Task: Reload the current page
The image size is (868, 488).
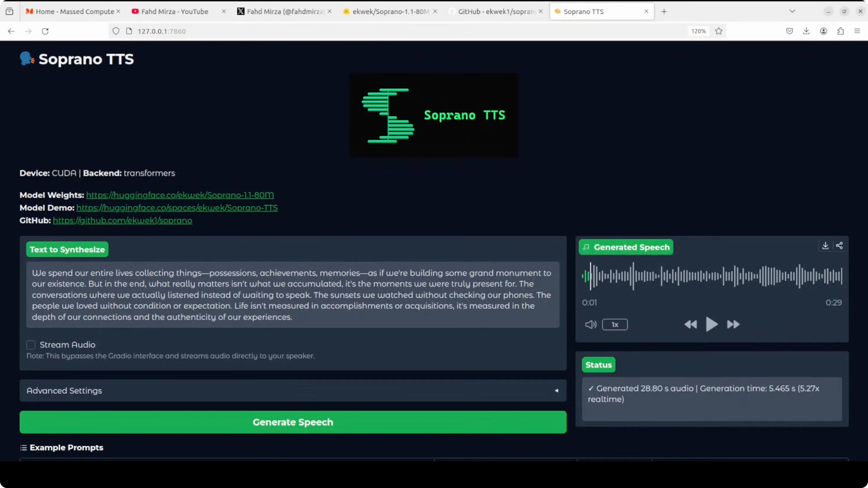Action: 45,31
